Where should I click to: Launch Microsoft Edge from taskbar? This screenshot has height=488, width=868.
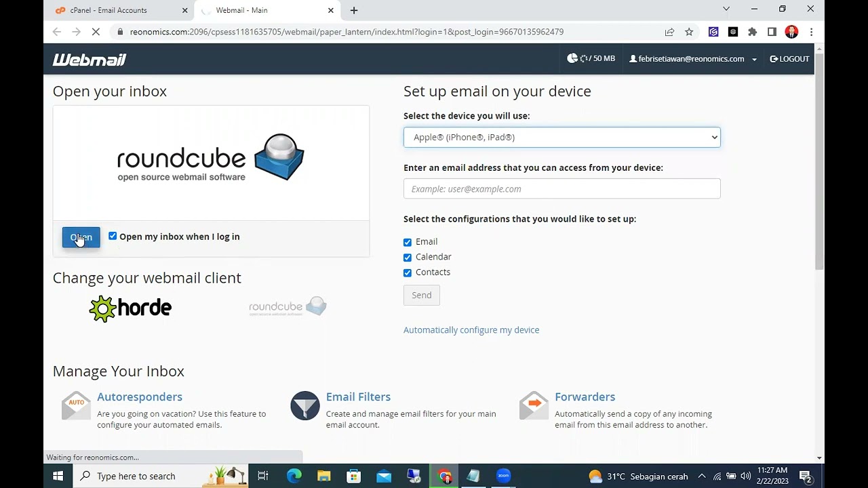(x=294, y=476)
